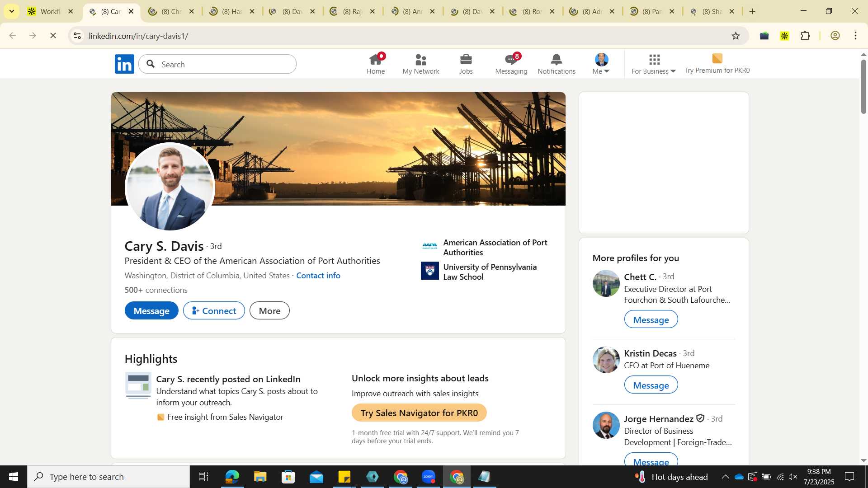The image size is (868, 488).
Task: Click the address bar URL
Action: click(138, 36)
